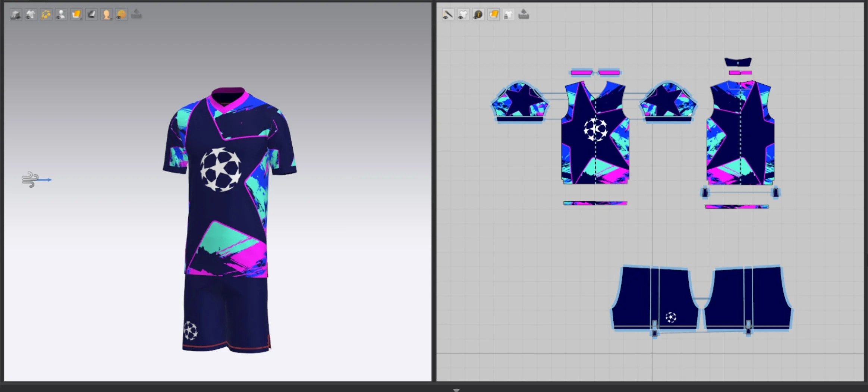Viewport: 868px width, 392px height.
Task: Toggle the orange sphere visibility icon
Action: [122, 15]
